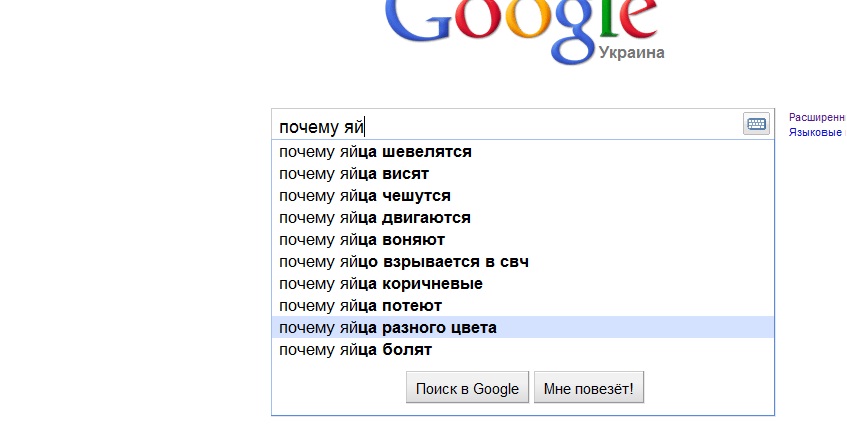The image size is (847, 428).
Task: Choose suggestion 'почему яйца потеют'
Action: [360, 306]
